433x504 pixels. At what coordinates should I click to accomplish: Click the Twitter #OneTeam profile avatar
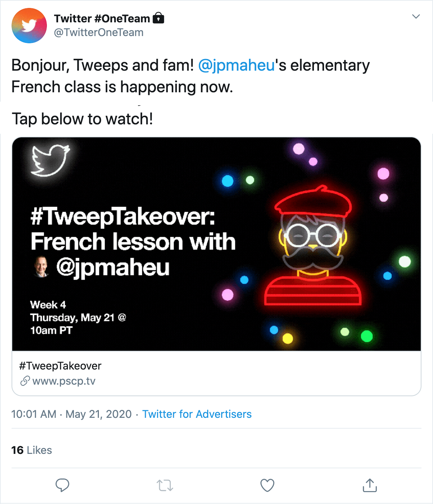(x=29, y=26)
